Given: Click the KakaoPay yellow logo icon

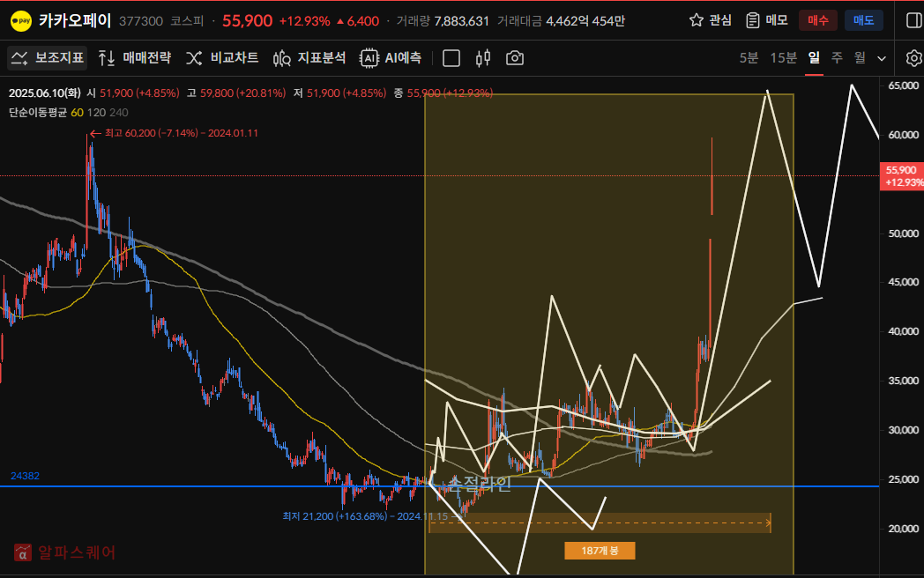Looking at the screenshot, I should click(x=21, y=21).
